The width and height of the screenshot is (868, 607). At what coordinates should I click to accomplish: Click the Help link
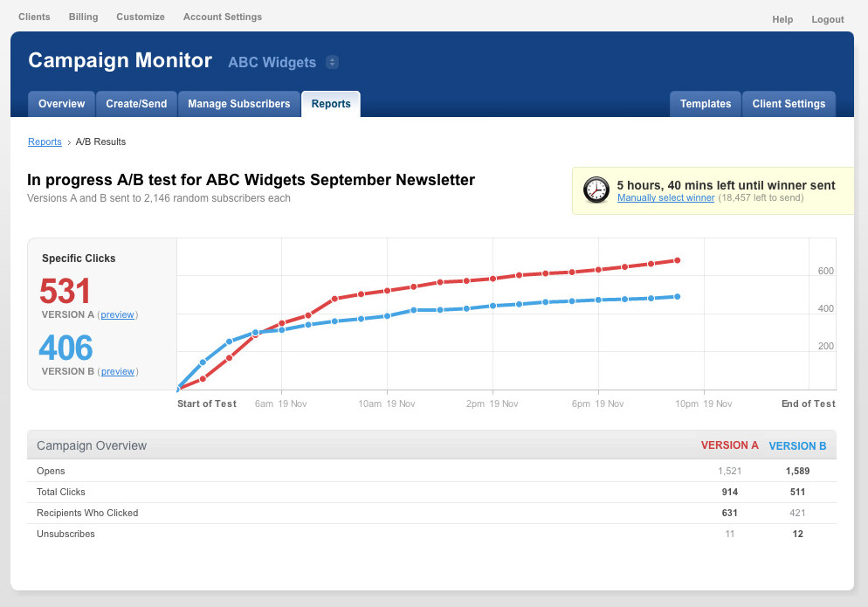tap(782, 19)
